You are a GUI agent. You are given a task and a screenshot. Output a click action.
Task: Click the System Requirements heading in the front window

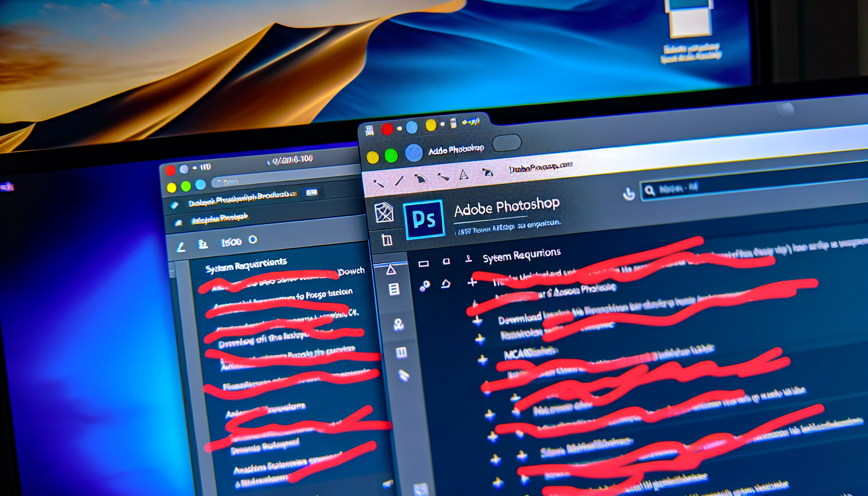click(x=522, y=255)
